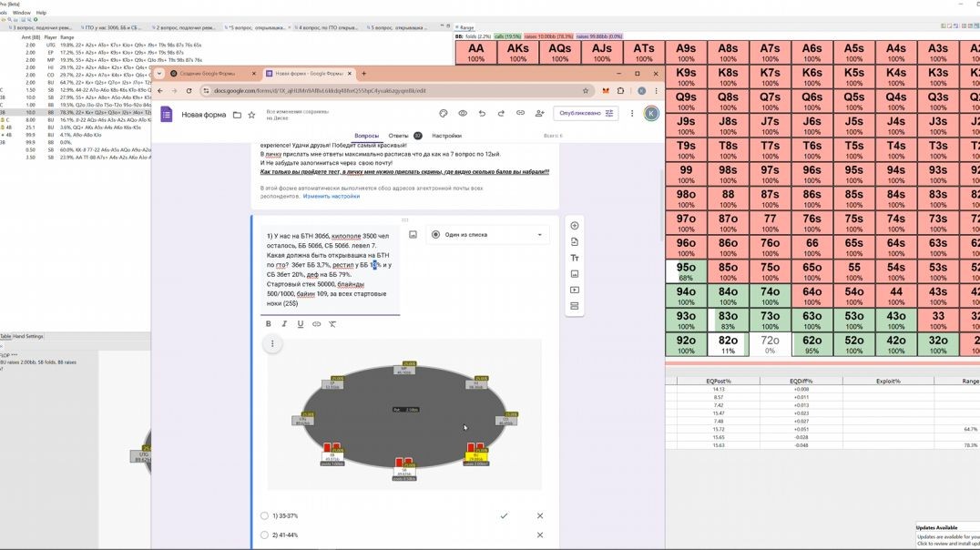Click the Изменить настройки link
Screen dimensions: 980x550
tap(332, 197)
